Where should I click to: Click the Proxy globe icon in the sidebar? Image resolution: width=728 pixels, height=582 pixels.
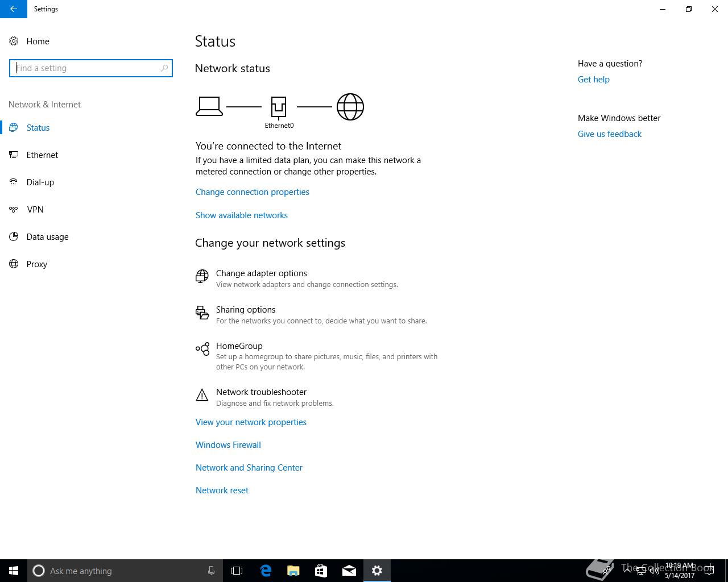(14, 264)
